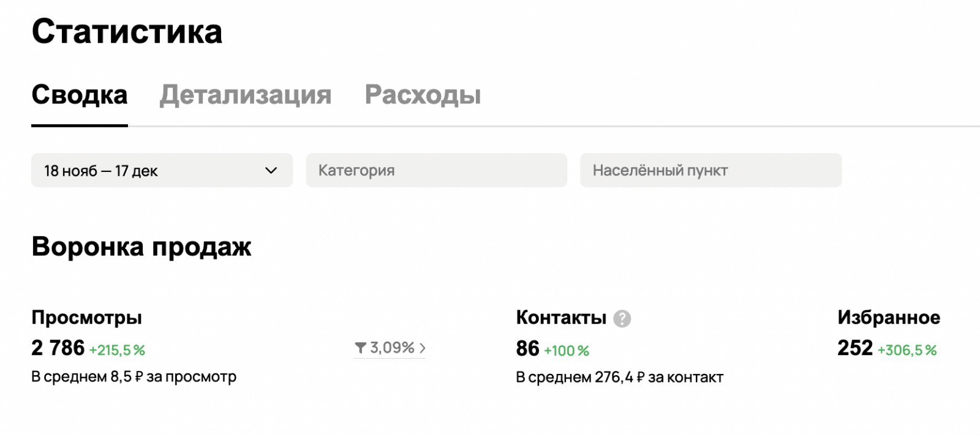The image size is (980, 437).
Task: Click the +100% contacts growth indicator
Action: click(x=567, y=351)
